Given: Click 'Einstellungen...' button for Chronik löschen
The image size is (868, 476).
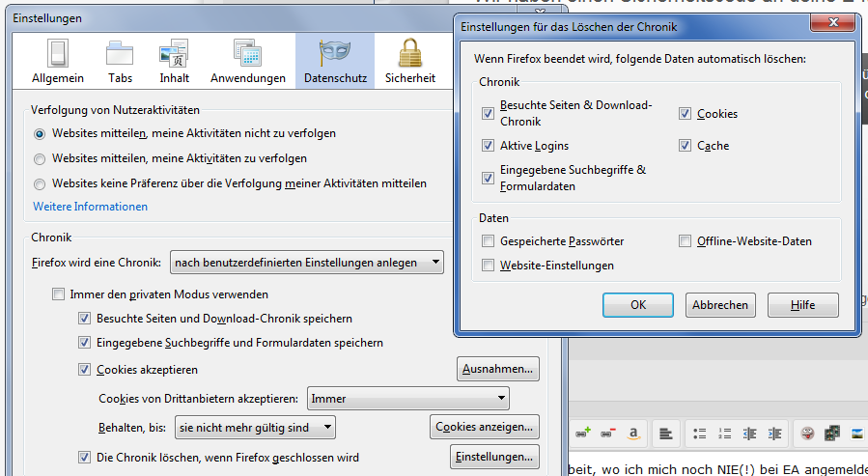Looking at the screenshot, I should (x=494, y=457).
